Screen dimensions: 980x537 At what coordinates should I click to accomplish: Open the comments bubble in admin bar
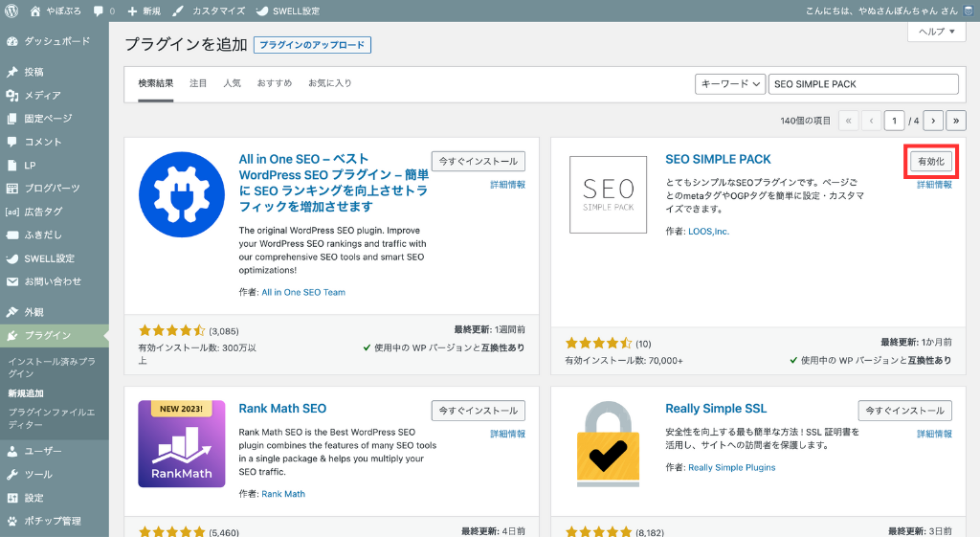pos(103,11)
